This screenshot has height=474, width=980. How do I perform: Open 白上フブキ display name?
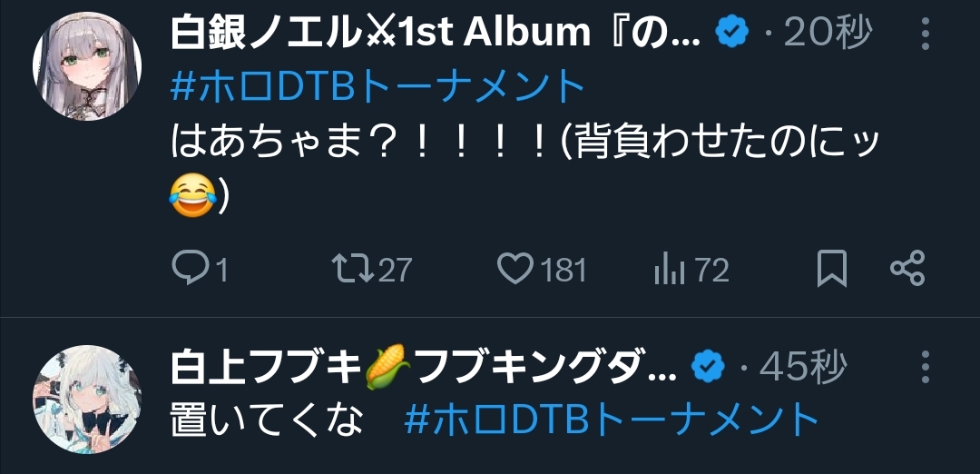pyautogui.click(x=424, y=367)
